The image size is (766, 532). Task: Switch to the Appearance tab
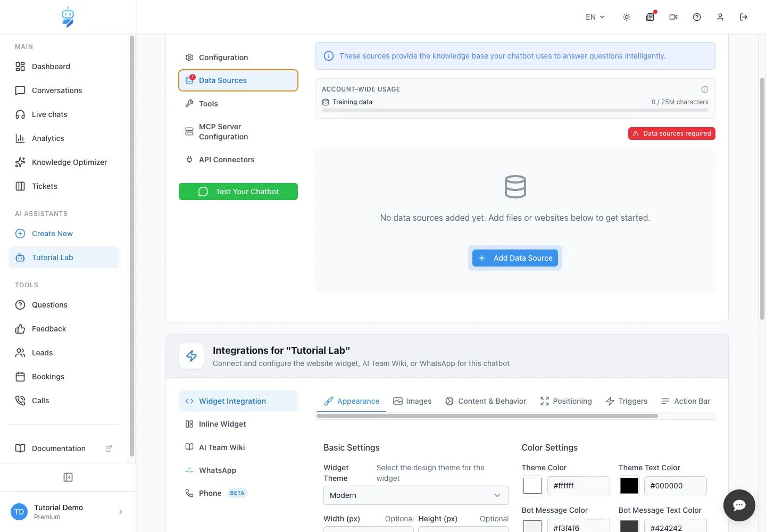coord(352,401)
